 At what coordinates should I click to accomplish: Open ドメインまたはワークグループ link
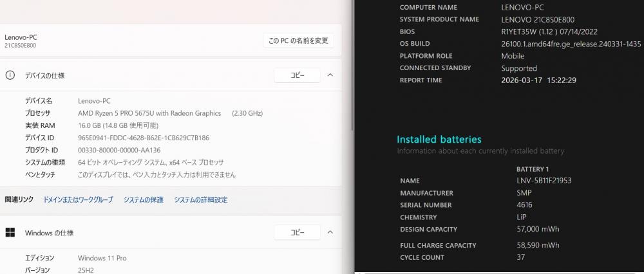pyautogui.click(x=78, y=200)
